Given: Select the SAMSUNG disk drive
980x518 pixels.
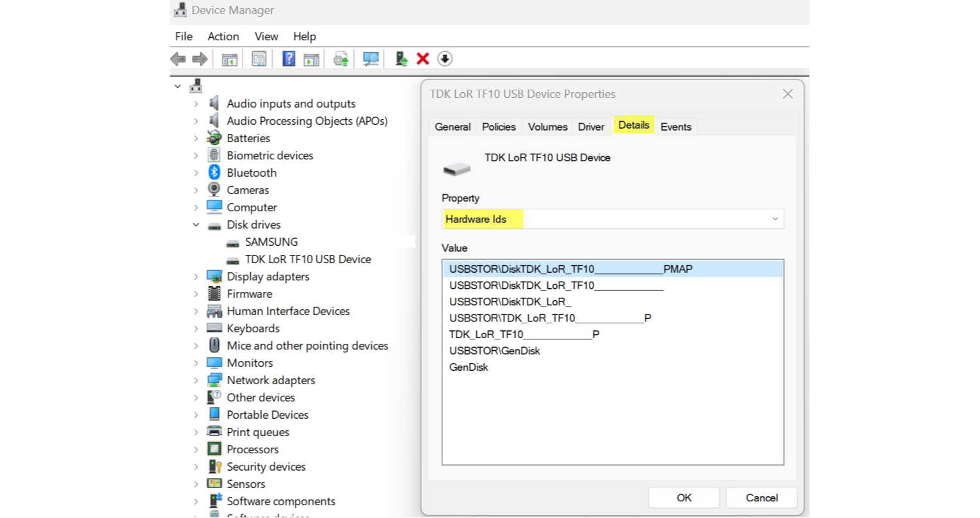Looking at the screenshot, I should click(x=271, y=242).
